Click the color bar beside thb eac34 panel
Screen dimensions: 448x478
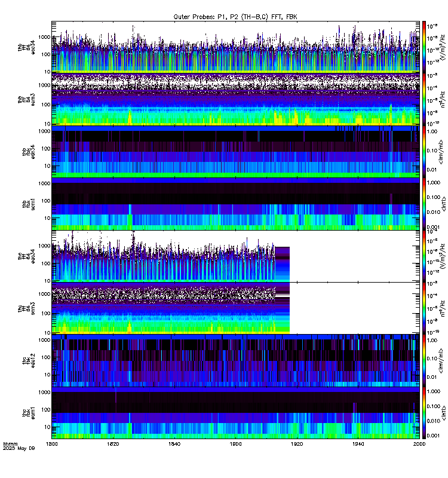pyautogui.click(x=424, y=47)
